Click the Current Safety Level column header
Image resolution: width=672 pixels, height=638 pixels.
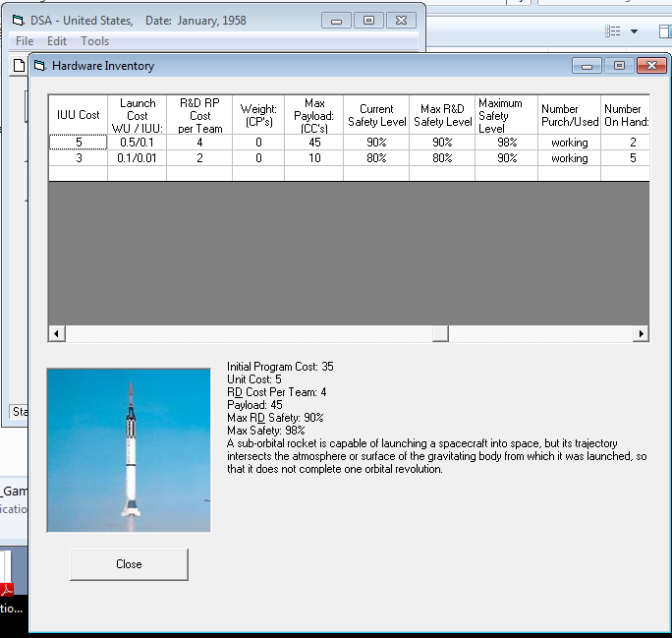click(x=376, y=115)
